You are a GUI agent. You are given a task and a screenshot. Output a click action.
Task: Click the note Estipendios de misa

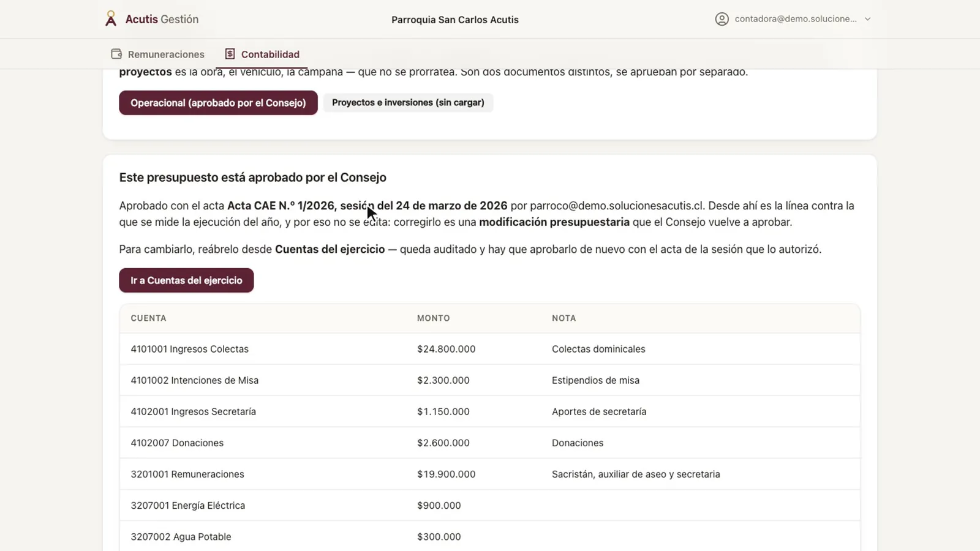[595, 380]
